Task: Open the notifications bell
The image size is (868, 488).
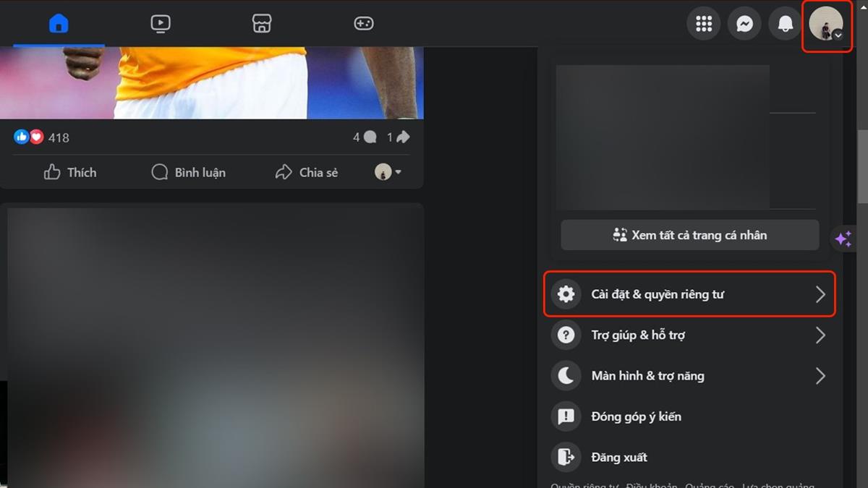Action: 785,24
